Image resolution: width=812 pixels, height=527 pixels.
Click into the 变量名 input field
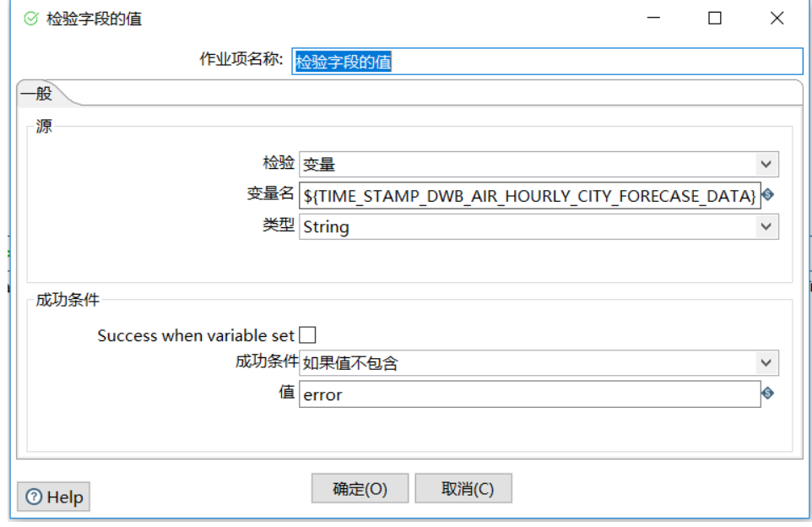(530, 195)
